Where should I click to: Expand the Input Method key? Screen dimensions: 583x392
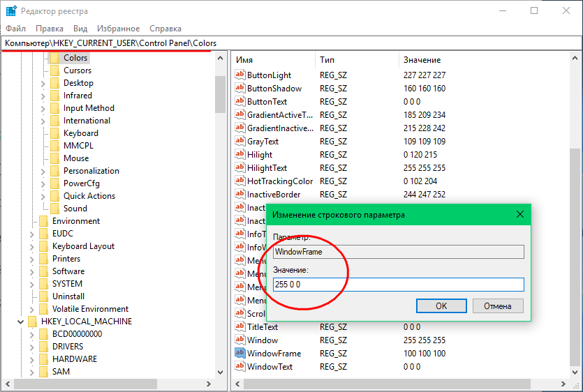[43, 109]
